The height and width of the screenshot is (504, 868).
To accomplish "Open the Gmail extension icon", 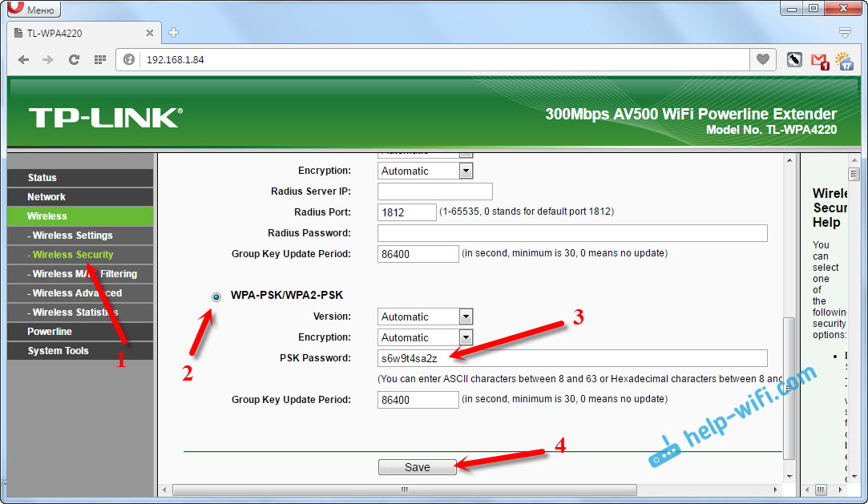I will 818,60.
